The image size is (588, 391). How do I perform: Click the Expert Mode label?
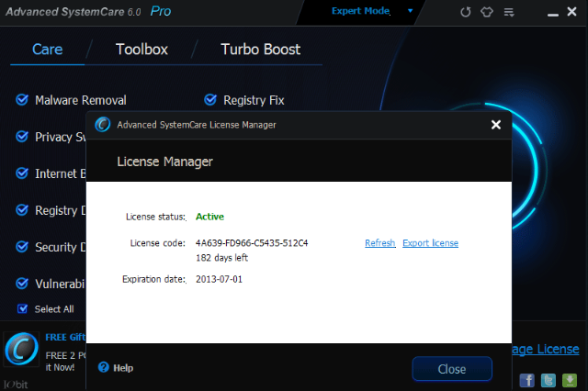361,11
